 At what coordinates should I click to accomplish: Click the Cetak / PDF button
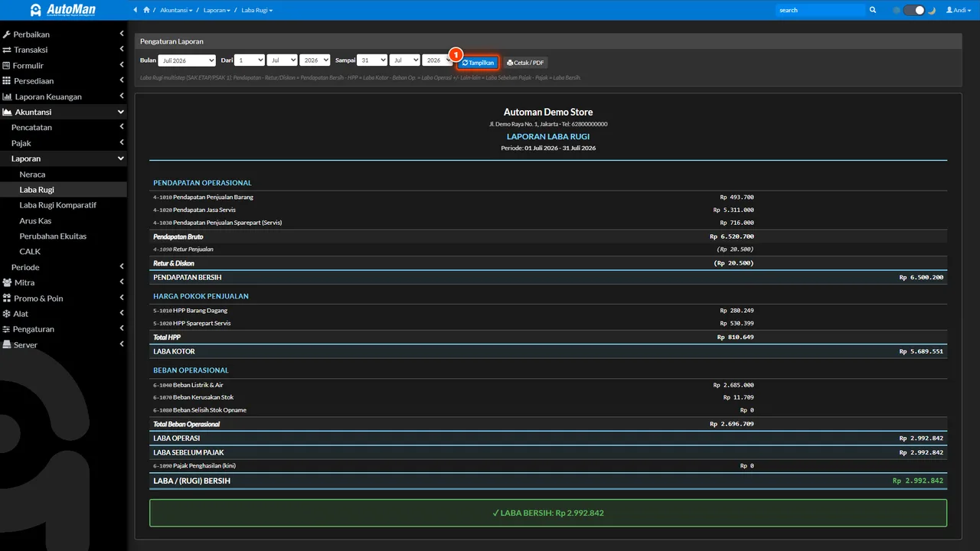click(525, 63)
